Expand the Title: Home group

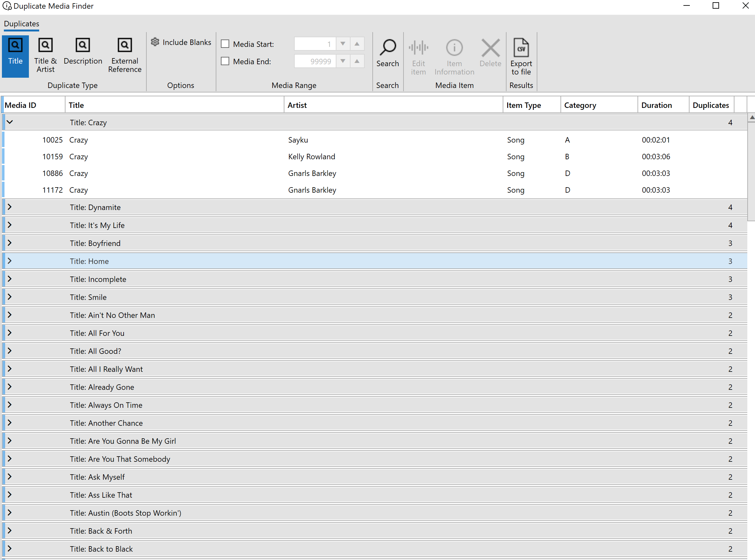pos(10,261)
